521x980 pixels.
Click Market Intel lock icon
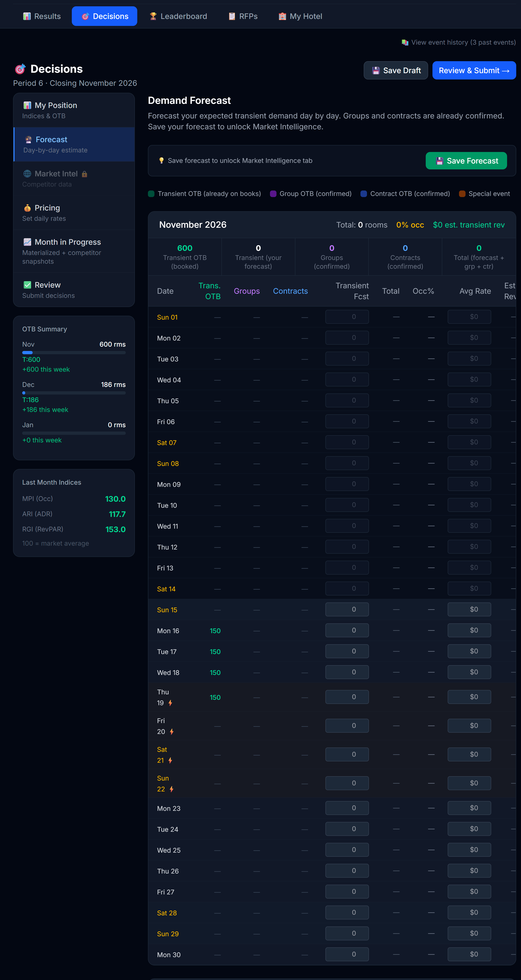pyautogui.click(x=84, y=174)
